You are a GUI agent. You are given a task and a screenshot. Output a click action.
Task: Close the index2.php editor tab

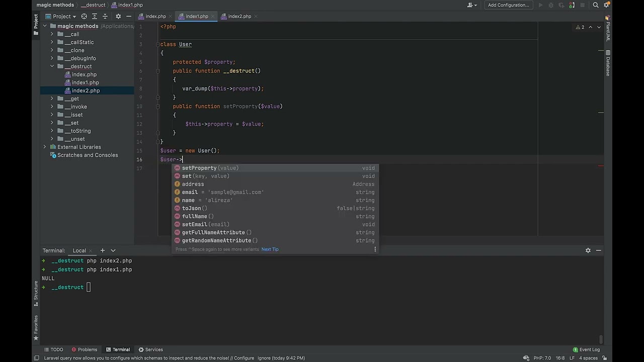pos(257,16)
